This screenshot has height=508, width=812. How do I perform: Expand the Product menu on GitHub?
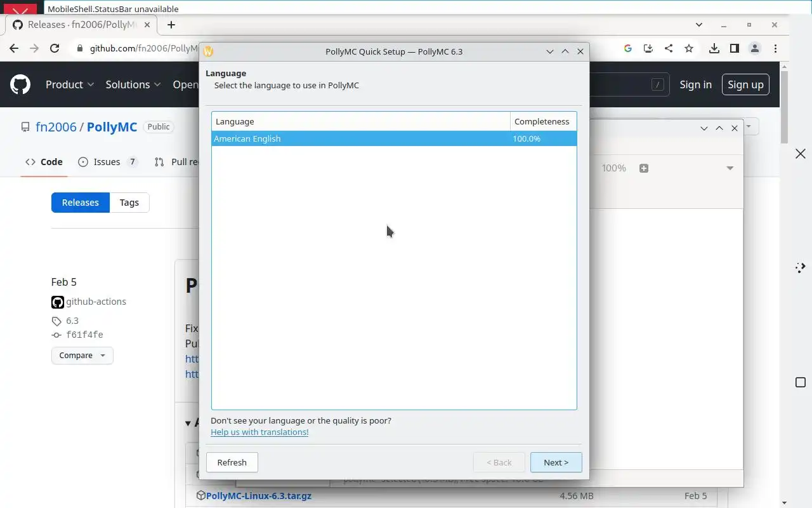click(x=70, y=84)
